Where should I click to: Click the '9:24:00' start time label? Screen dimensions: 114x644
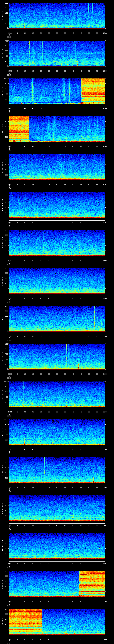pyautogui.click(x=9, y=412)
